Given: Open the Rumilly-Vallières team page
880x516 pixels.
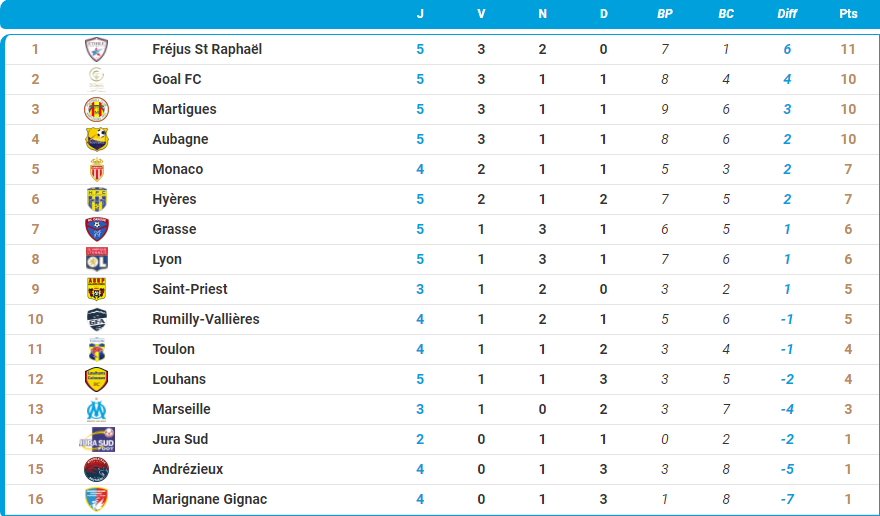Looking at the screenshot, I should [x=205, y=319].
